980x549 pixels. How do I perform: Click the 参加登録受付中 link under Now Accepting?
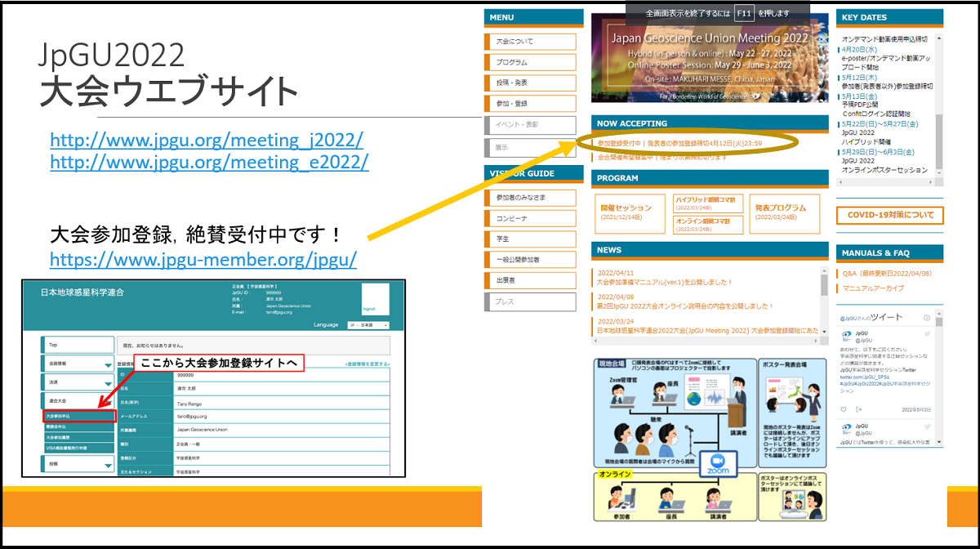coord(679,144)
